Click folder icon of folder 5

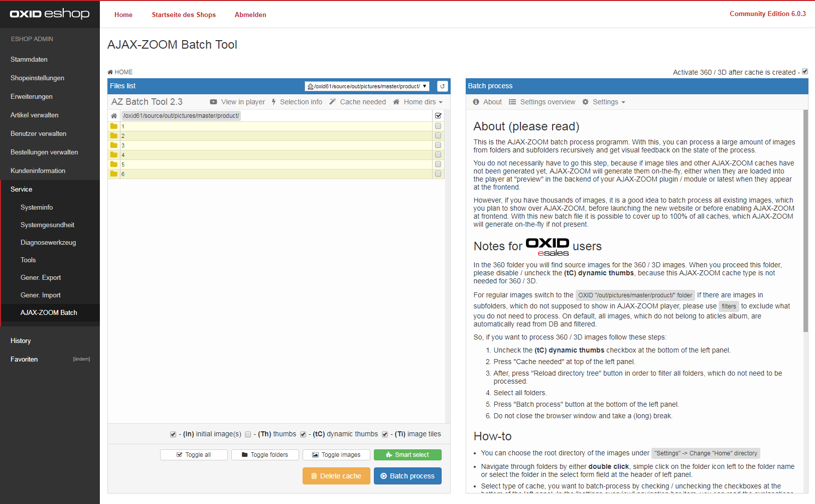click(x=114, y=164)
